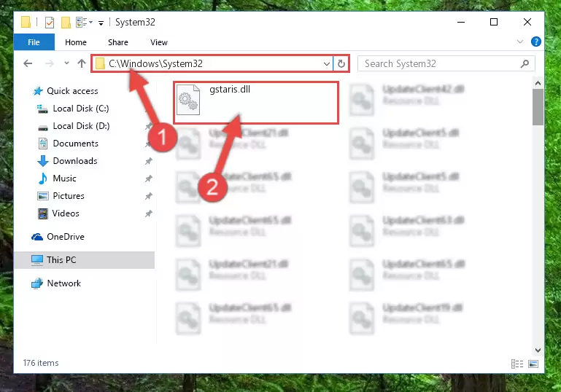Open Help with the blue question mark

click(535, 42)
